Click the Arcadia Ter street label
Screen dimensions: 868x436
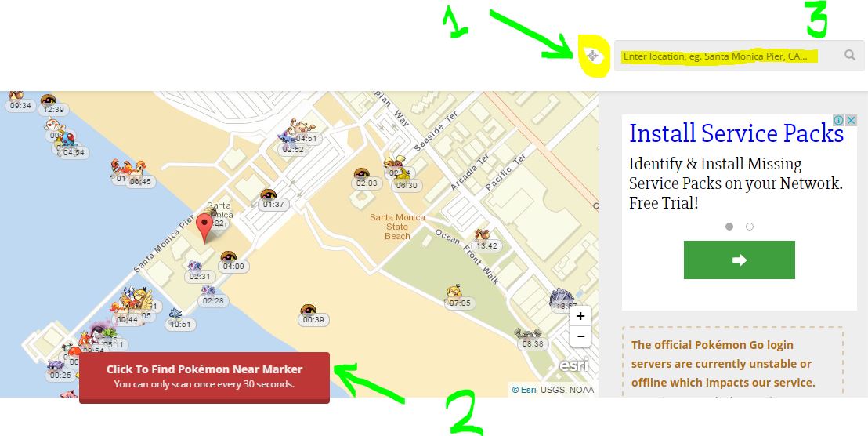tap(470, 173)
